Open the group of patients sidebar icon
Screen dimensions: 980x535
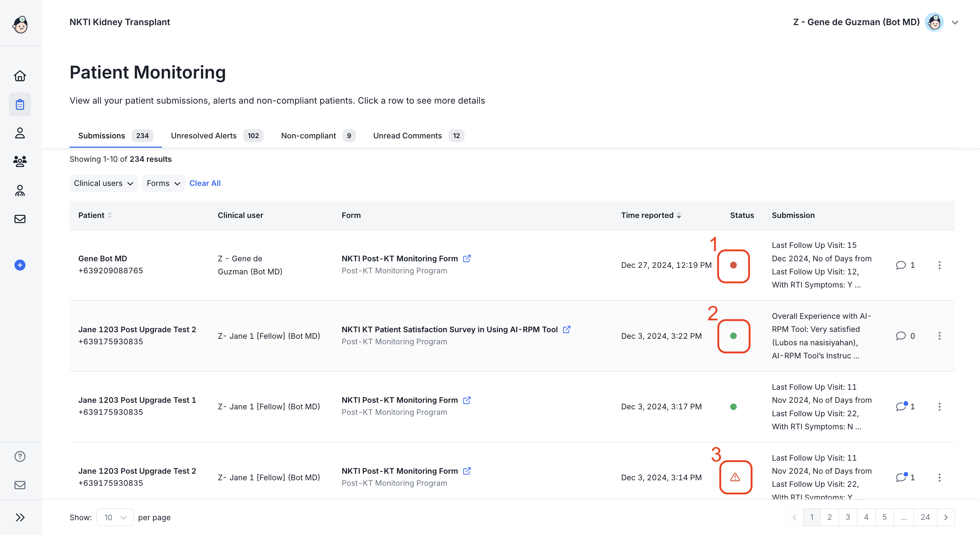tap(20, 161)
